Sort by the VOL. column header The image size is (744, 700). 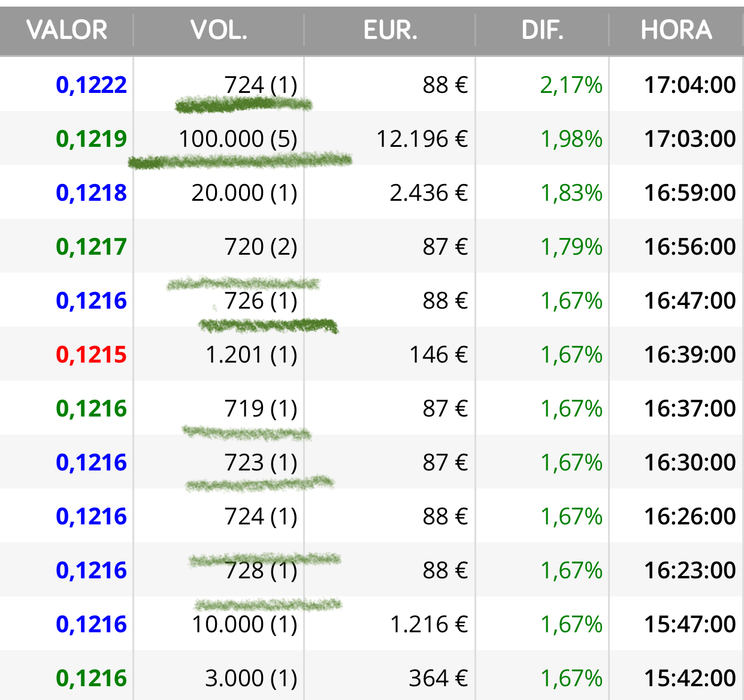219,30
